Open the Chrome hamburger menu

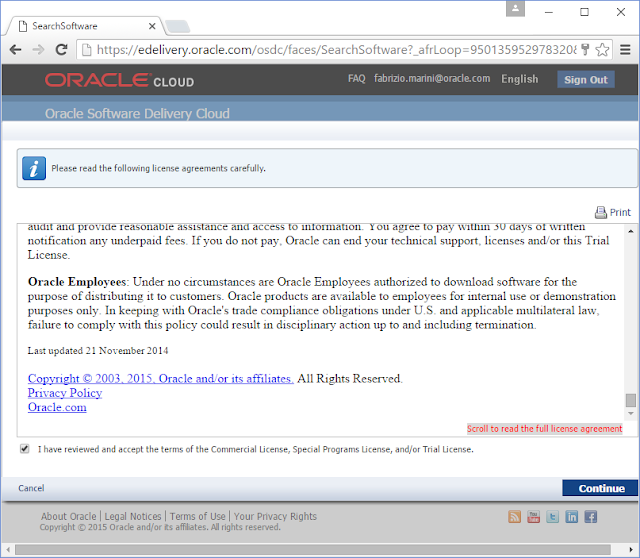(x=625, y=50)
